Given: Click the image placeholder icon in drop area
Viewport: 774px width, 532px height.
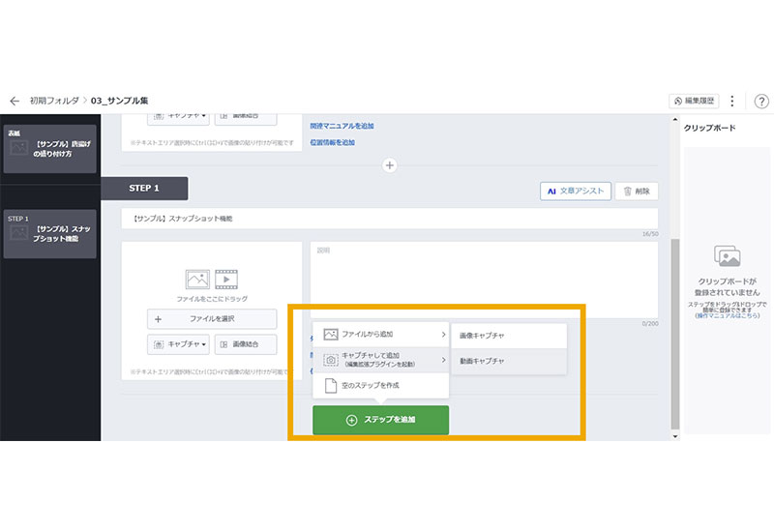Looking at the screenshot, I should point(197,280).
